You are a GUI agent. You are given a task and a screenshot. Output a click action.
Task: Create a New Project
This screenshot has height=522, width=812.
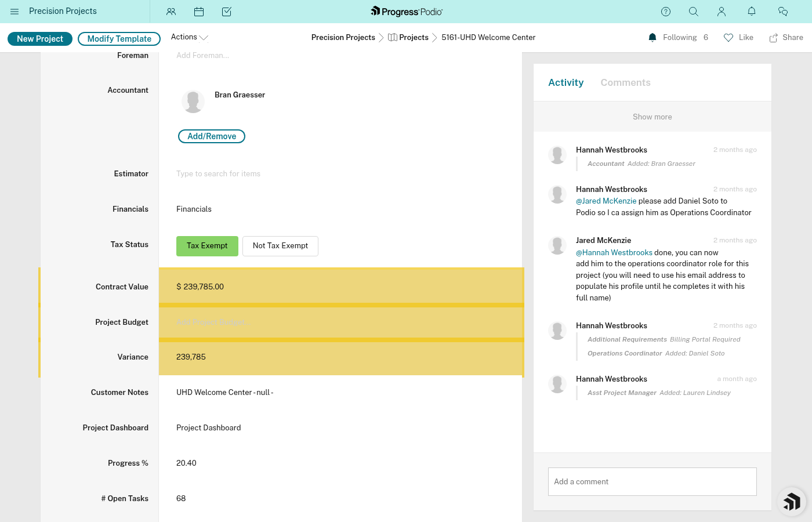(39, 38)
